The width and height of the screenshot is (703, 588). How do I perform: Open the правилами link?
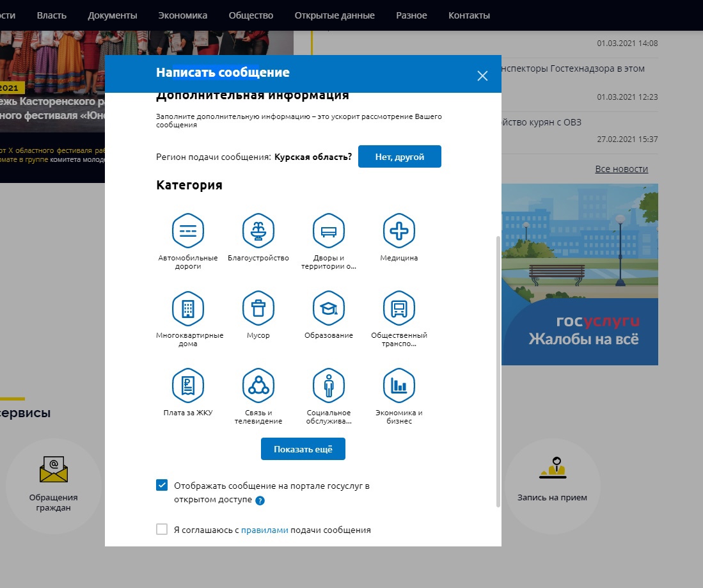[265, 530]
